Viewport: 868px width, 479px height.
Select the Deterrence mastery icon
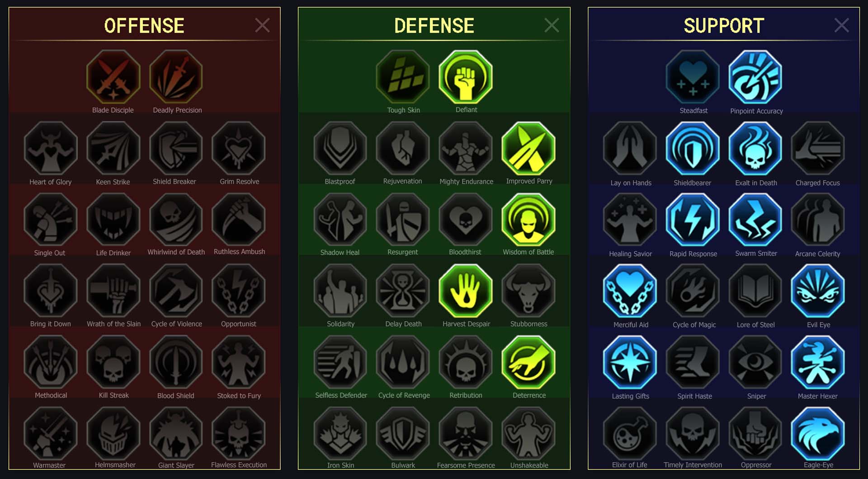(528, 362)
